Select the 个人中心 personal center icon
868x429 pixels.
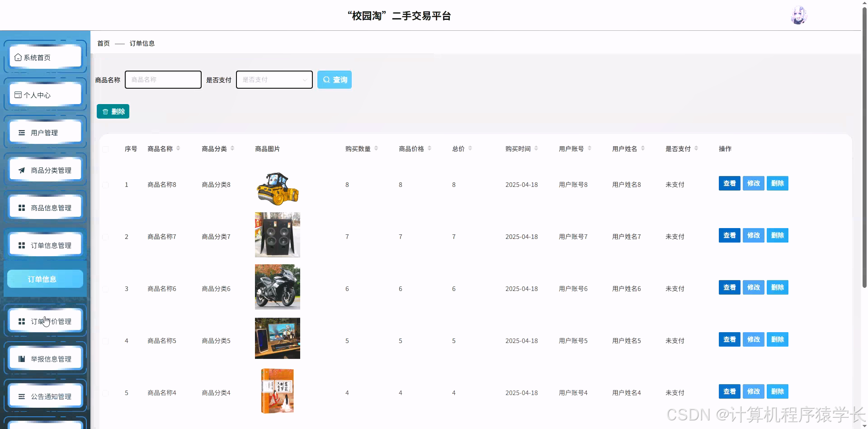click(18, 95)
